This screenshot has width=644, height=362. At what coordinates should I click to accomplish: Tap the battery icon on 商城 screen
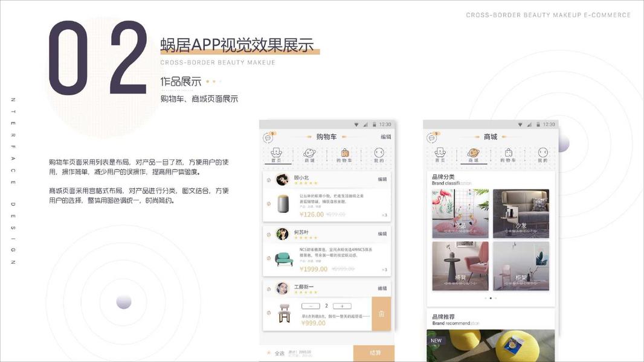click(x=538, y=124)
